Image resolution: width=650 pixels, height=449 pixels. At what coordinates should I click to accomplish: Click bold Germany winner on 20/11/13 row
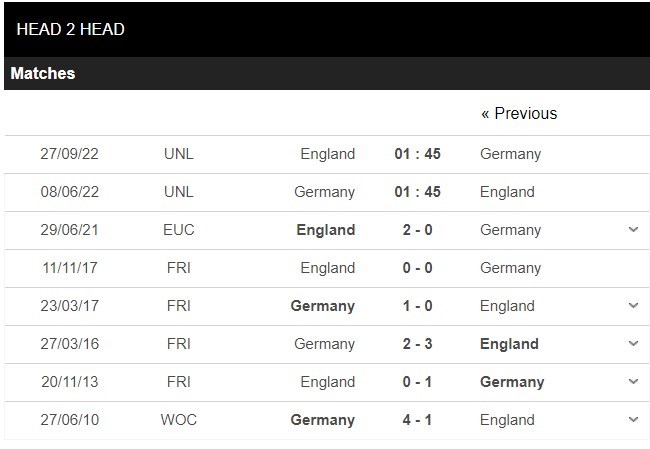coord(512,382)
